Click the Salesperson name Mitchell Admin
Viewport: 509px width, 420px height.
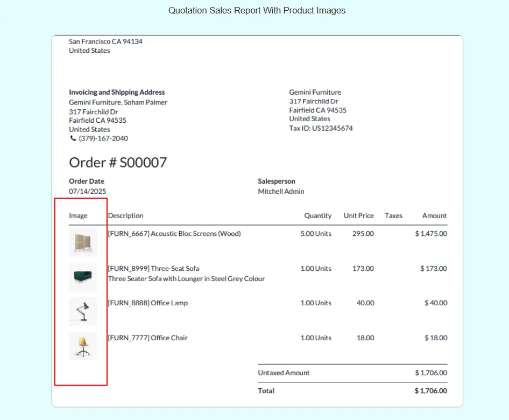point(281,192)
